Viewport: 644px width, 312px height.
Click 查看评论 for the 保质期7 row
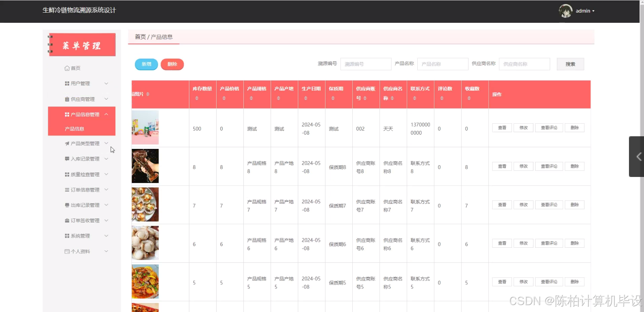(x=549, y=205)
